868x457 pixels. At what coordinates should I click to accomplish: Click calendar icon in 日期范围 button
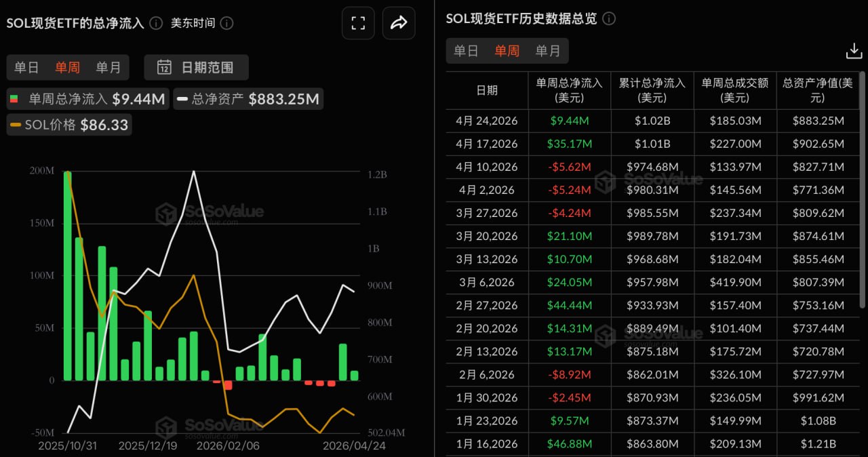point(164,67)
